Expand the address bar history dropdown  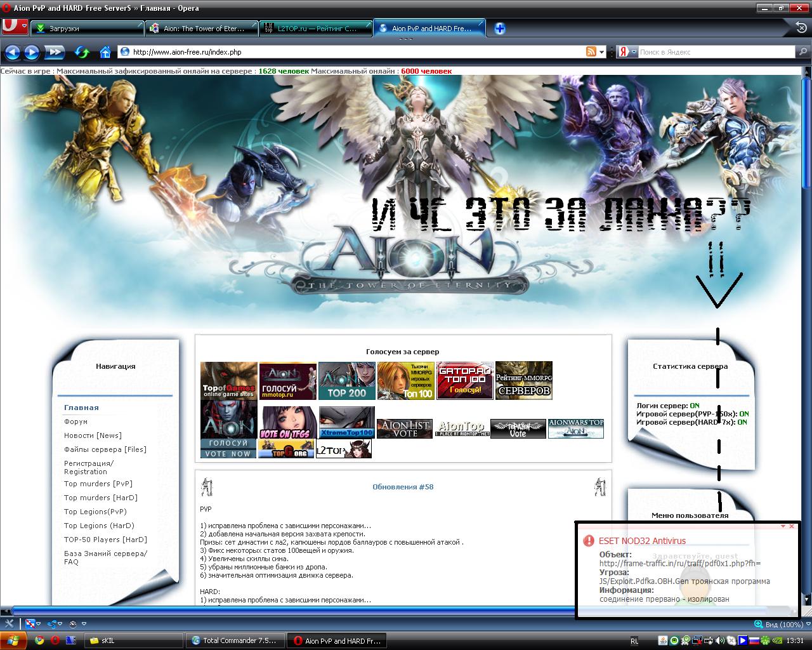[602, 52]
